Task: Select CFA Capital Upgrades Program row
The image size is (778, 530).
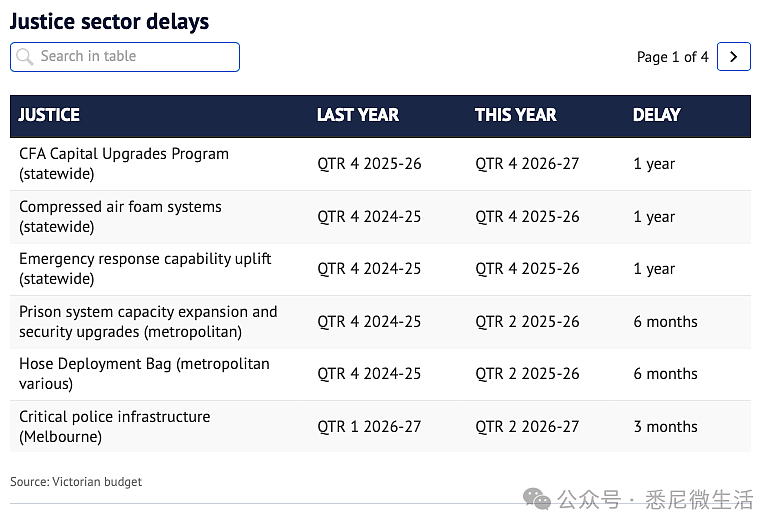Action: tap(380, 164)
